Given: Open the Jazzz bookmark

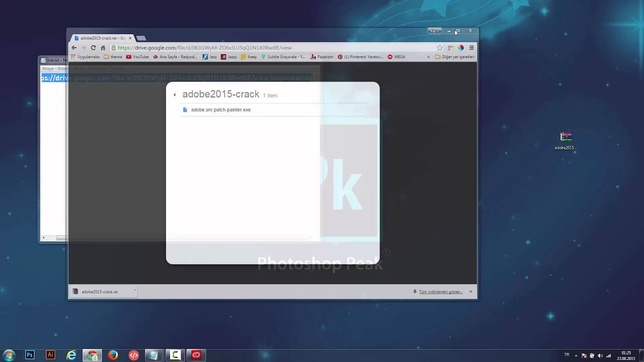Looking at the screenshot, I should tap(228, 57).
